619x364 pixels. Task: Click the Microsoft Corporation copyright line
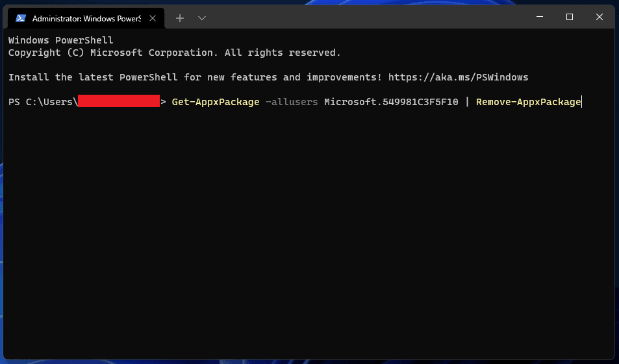click(x=174, y=53)
